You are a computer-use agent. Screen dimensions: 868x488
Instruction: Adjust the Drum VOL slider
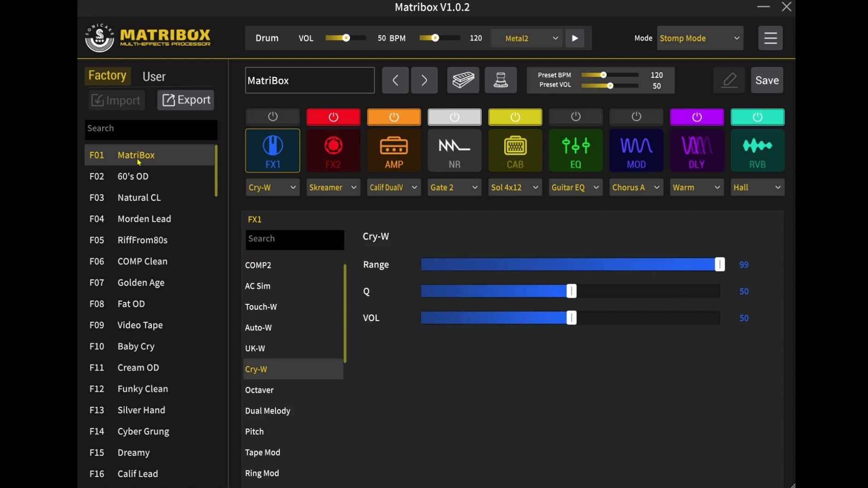(x=346, y=38)
